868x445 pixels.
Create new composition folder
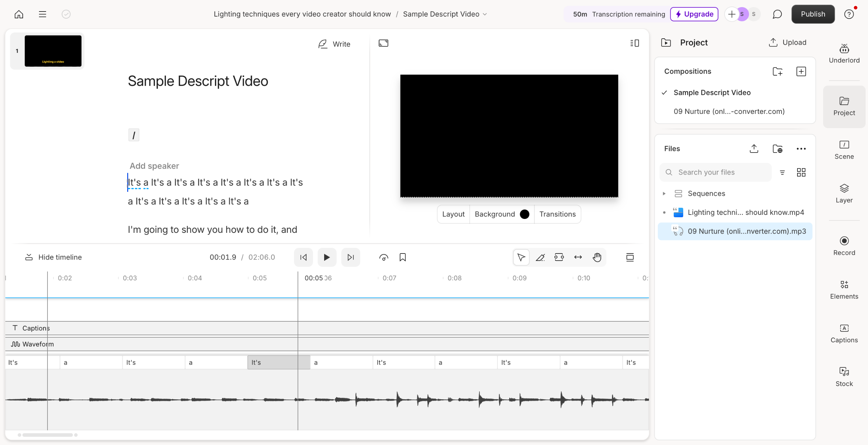coord(777,72)
